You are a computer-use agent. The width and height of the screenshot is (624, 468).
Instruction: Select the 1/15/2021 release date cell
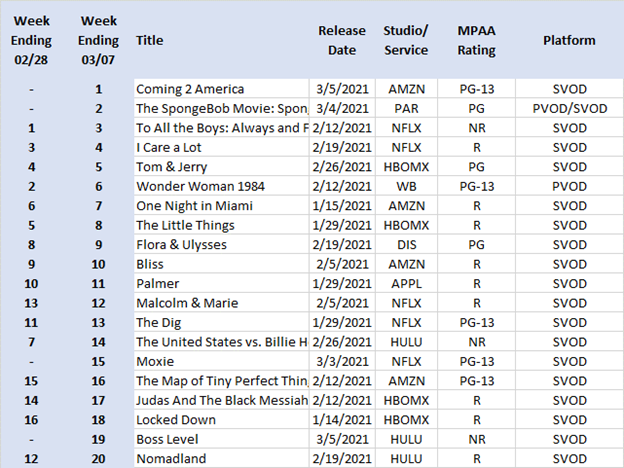pyautogui.click(x=342, y=206)
